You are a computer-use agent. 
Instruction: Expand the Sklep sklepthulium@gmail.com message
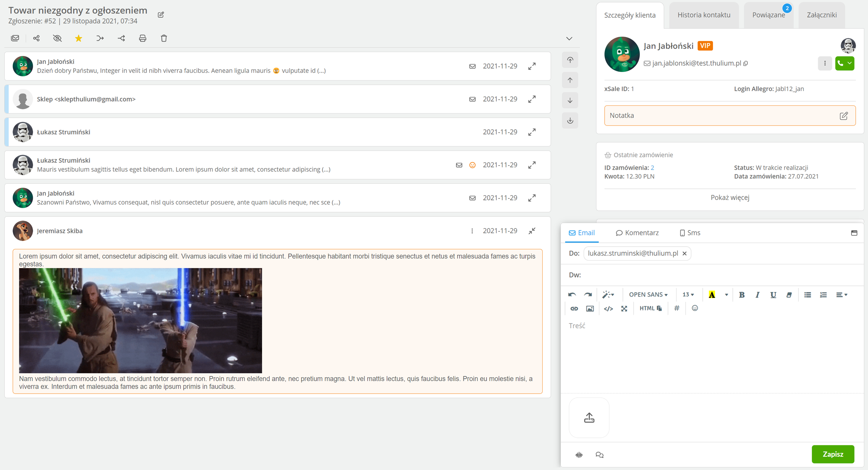(x=532, y=99)
